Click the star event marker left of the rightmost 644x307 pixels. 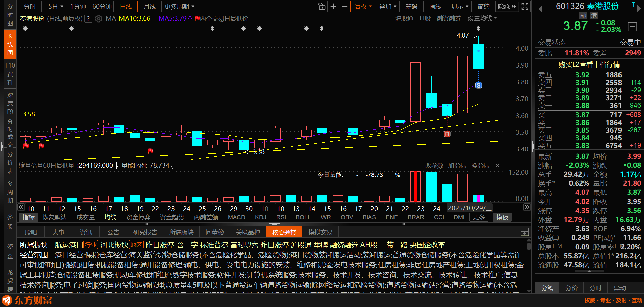[x=306, y=29]
